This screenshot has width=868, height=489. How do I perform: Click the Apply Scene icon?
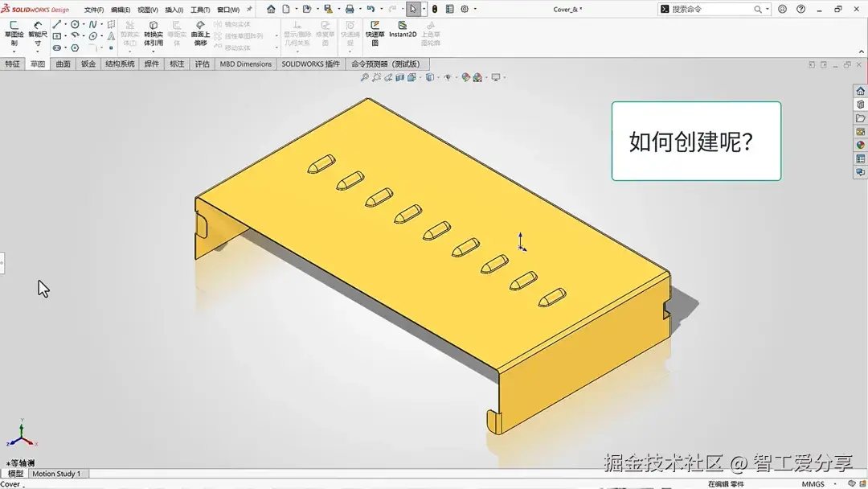point(477,77)
